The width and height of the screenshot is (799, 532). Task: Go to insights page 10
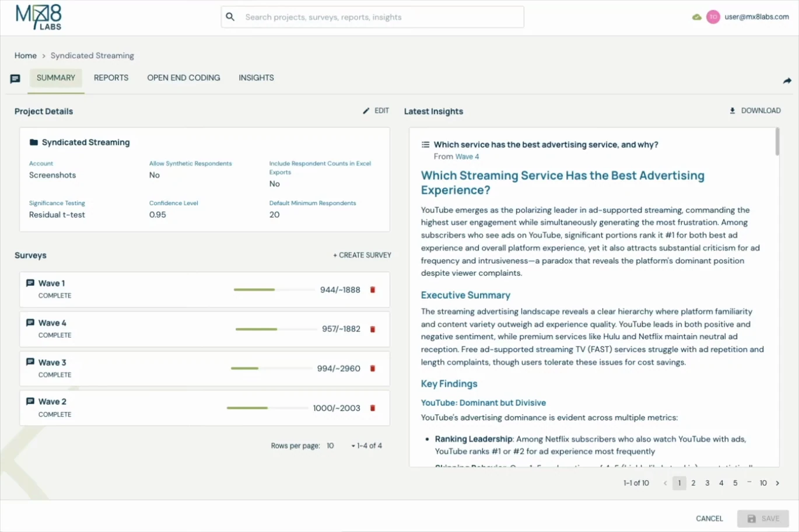[763, 483]
